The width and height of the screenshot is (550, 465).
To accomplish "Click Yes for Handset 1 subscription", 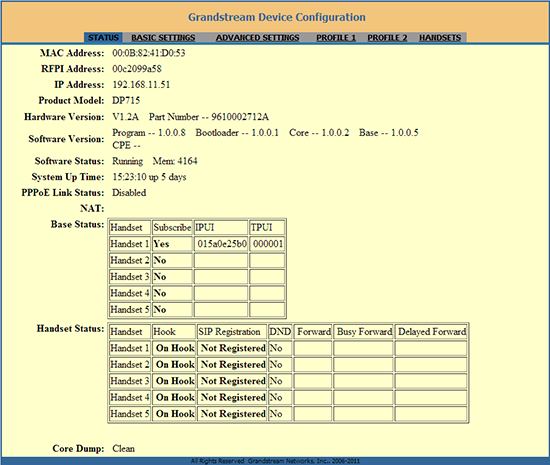I will point(161,244).
